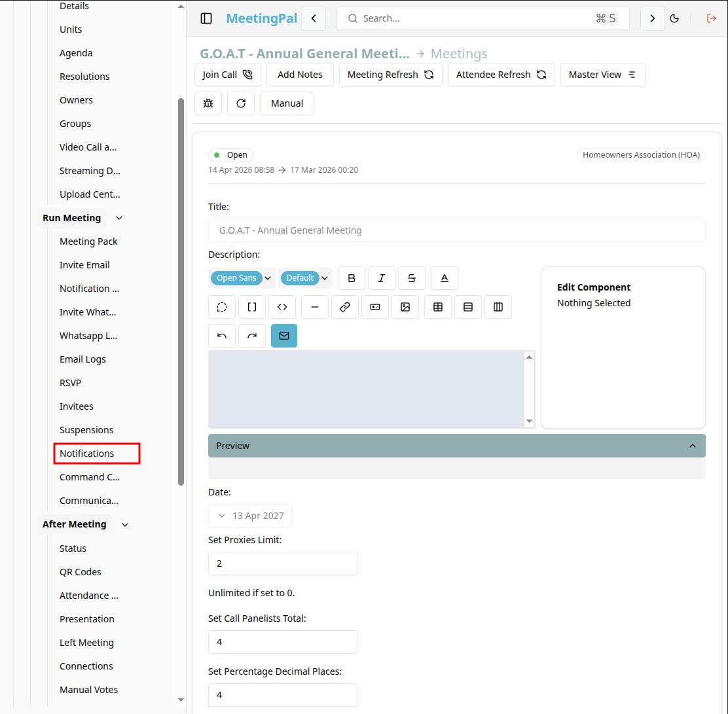Insert rows layout

click(x=468, y=307)
